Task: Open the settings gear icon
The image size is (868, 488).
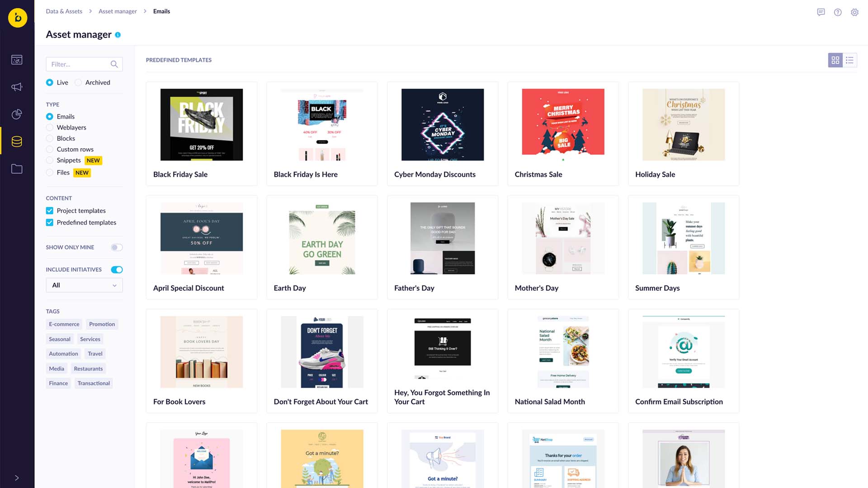Action: (854, 12)
